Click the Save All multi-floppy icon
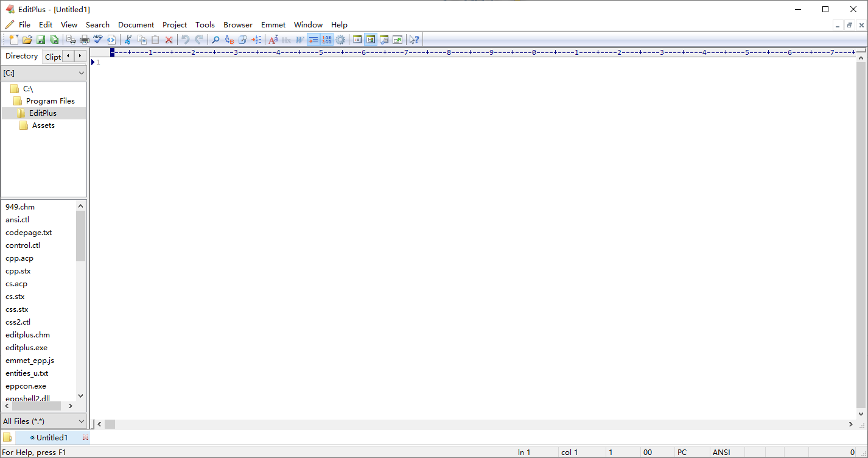Screen dimensions: 868x458 [54, 40]
